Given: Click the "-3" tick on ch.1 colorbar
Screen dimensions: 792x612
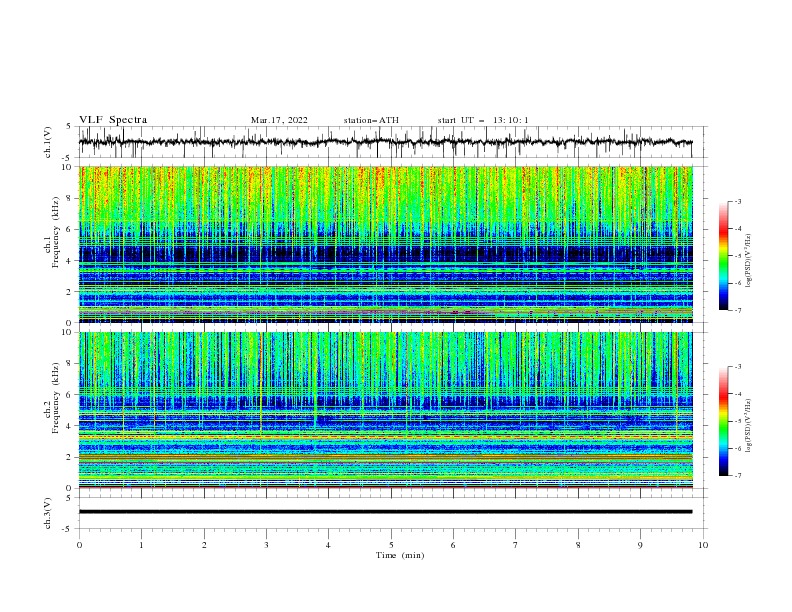Looking at the screenshot, I should [x=737, y=201].
